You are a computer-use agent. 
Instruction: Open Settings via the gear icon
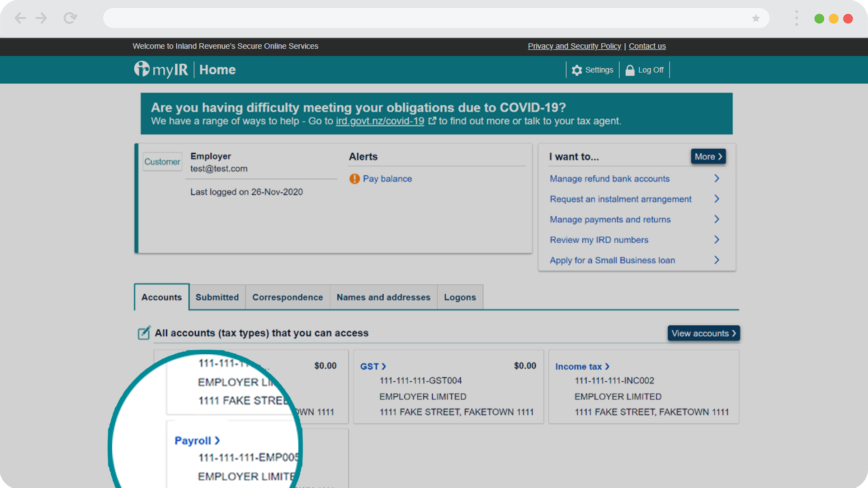coord(577,70)
